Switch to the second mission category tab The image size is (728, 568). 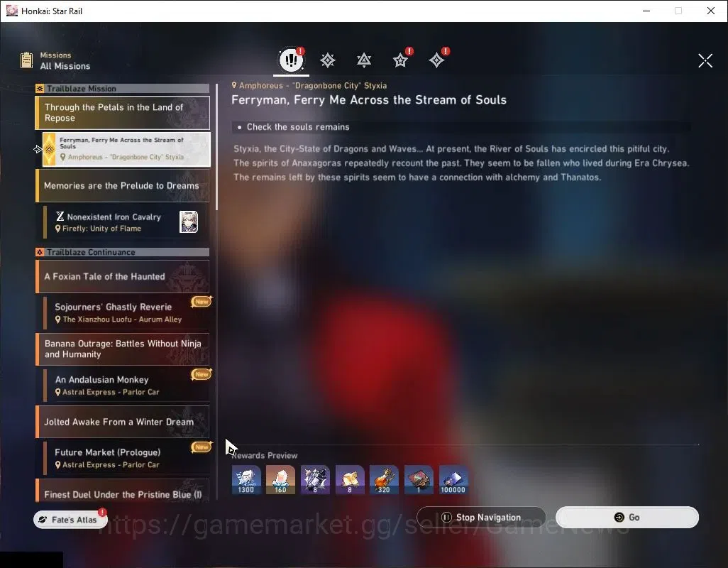click(327, 60)
